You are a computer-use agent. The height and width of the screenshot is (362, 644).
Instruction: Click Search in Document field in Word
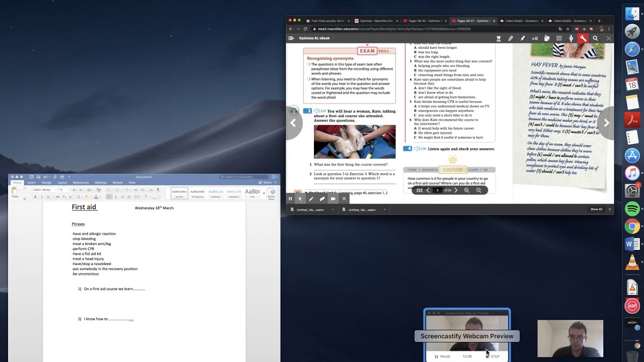tap(245, 177)
